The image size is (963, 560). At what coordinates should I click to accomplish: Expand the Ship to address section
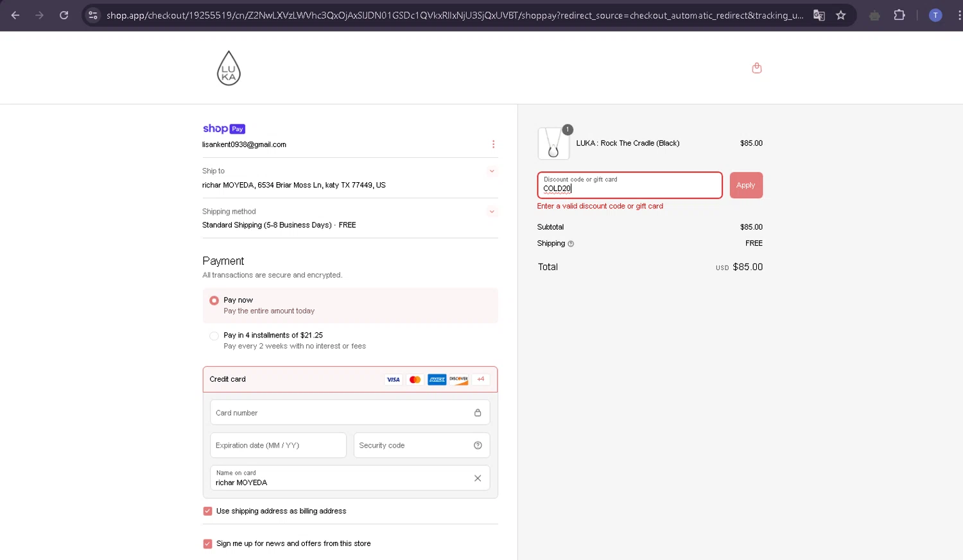point(492,171)
